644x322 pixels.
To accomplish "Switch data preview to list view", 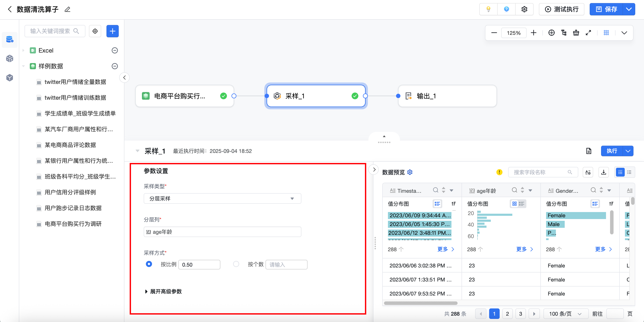I will pyautogui.click(x=629, y=172).
